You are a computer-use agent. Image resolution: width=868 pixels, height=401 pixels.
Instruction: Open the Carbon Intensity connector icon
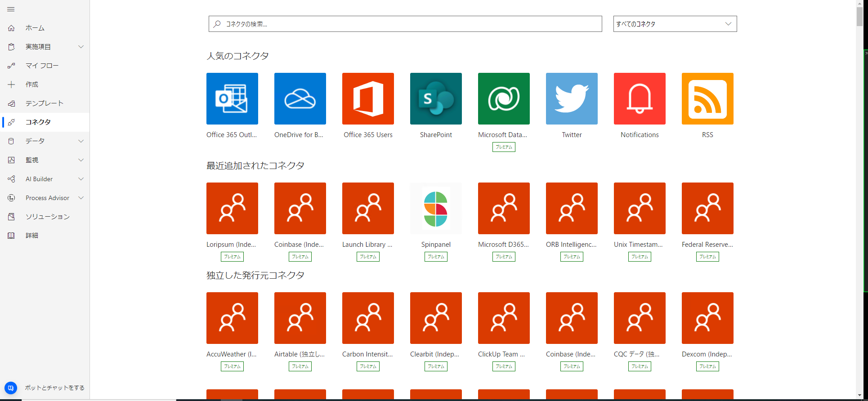368,318
